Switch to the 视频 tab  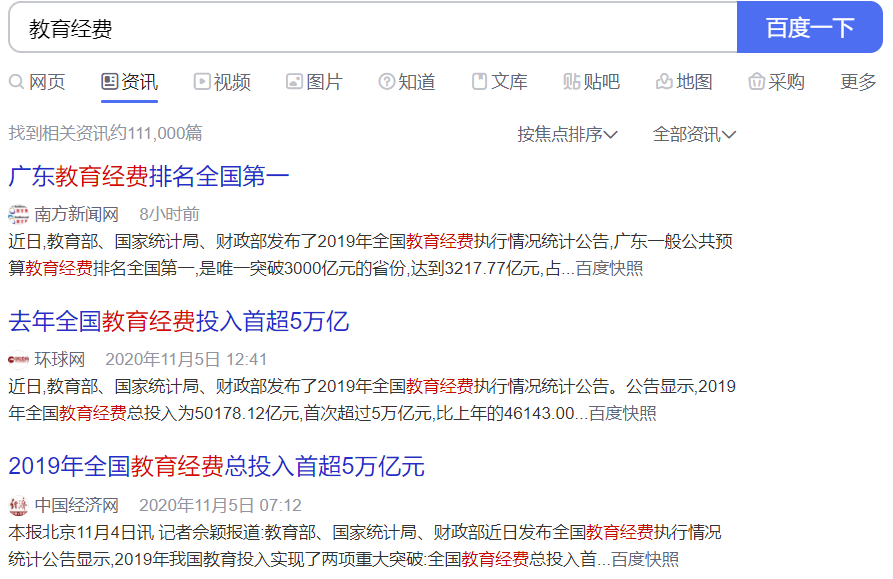[230, 82]
